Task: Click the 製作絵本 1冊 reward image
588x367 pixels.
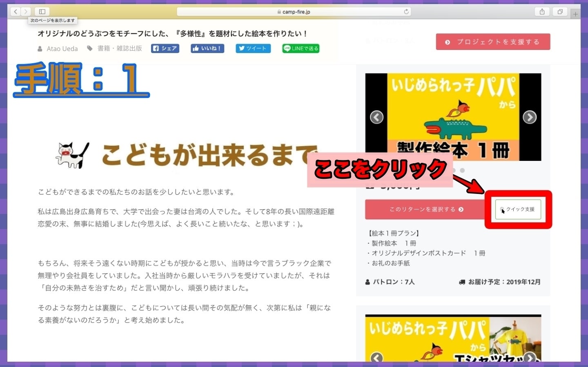Action: tap(453, 117)
